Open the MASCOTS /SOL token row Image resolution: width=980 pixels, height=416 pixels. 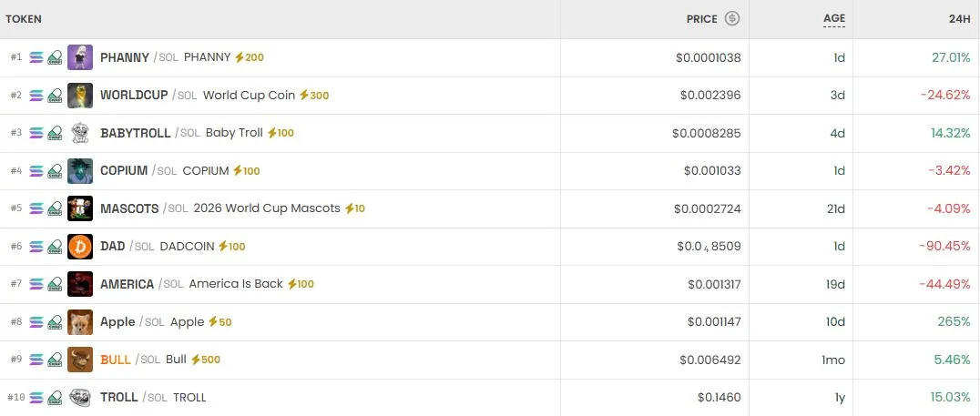pos(490,208)
